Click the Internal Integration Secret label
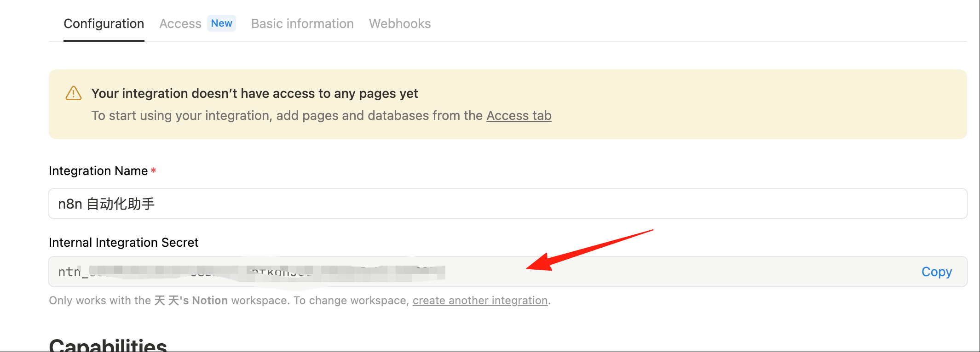The height and width of the screenshot is (352, 980). [124, 243]
